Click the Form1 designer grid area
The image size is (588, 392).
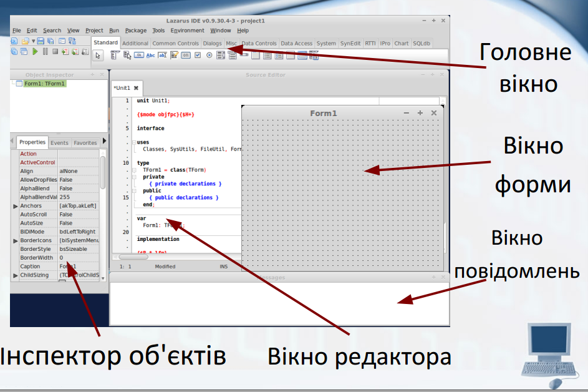click(342, 194)
